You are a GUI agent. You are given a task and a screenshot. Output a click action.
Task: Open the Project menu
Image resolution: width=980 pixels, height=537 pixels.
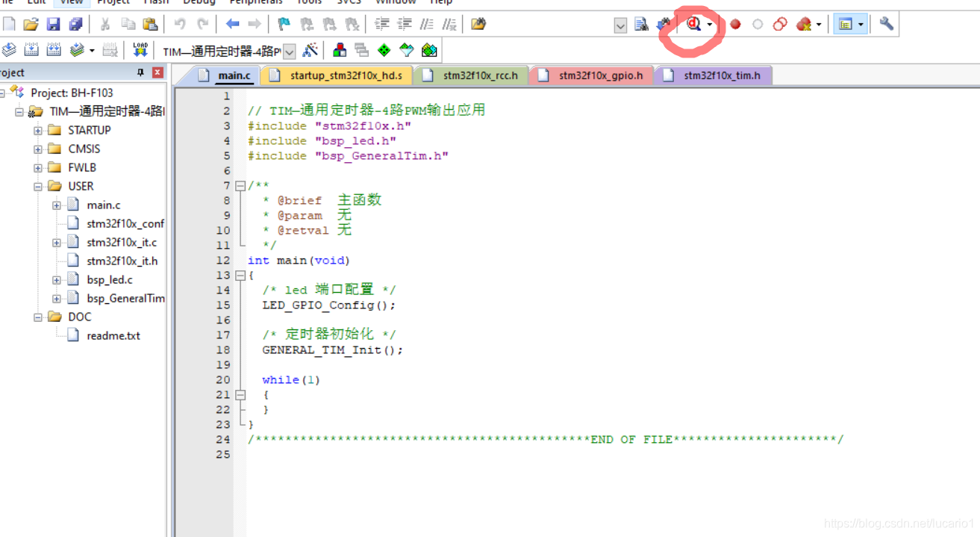click(x=113, y=2)
